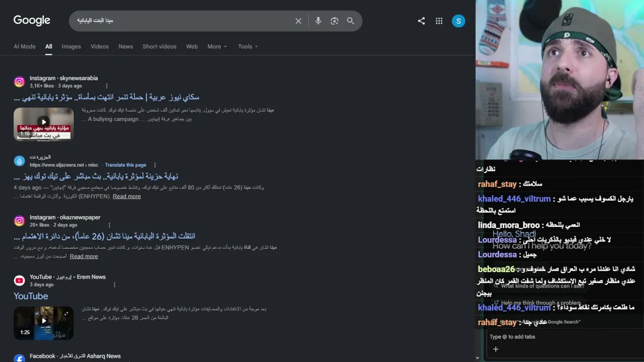The height and width of the screenshot is (362, 644).
Task: Click the magnifier search icon
Action: 351,21
